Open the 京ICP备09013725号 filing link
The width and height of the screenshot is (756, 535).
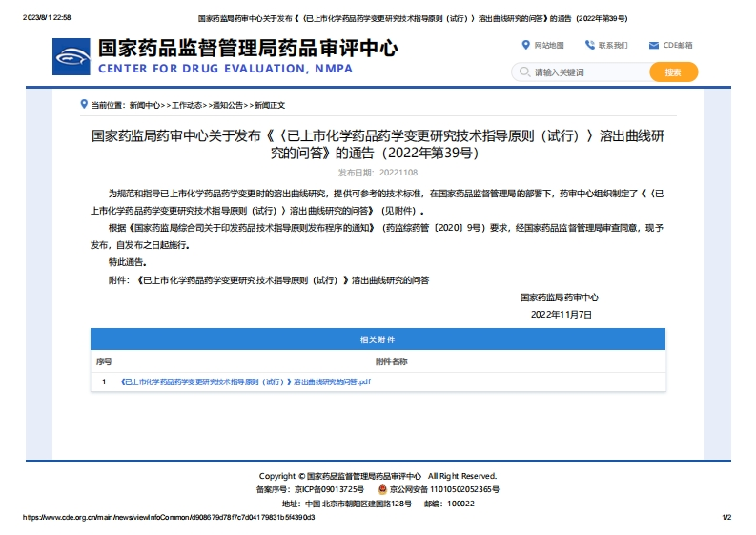click(329, 489)
